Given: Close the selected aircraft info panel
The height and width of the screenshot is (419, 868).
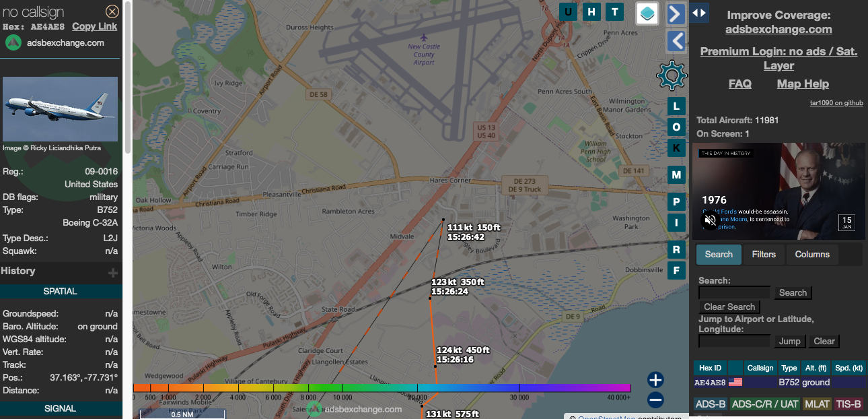Looking at the screenshot, I should 112,11.
